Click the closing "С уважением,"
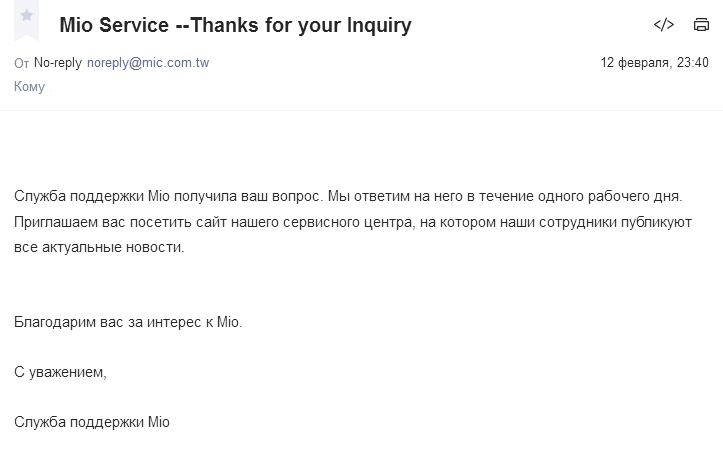723x459 pixels. coord(60,372)
